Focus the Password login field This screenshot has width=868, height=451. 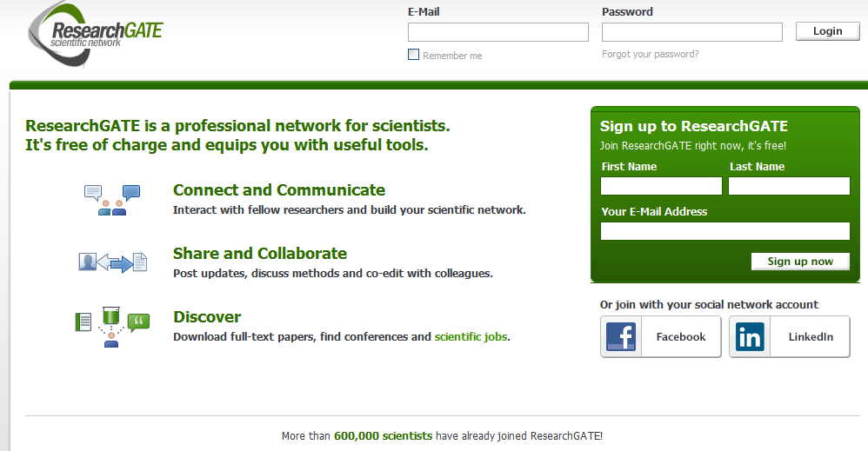coord(692,32)
